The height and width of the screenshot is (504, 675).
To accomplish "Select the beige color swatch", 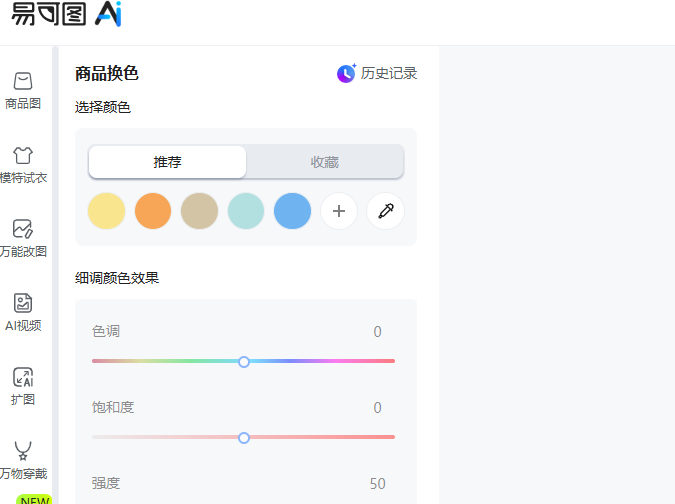I will 200,211.
